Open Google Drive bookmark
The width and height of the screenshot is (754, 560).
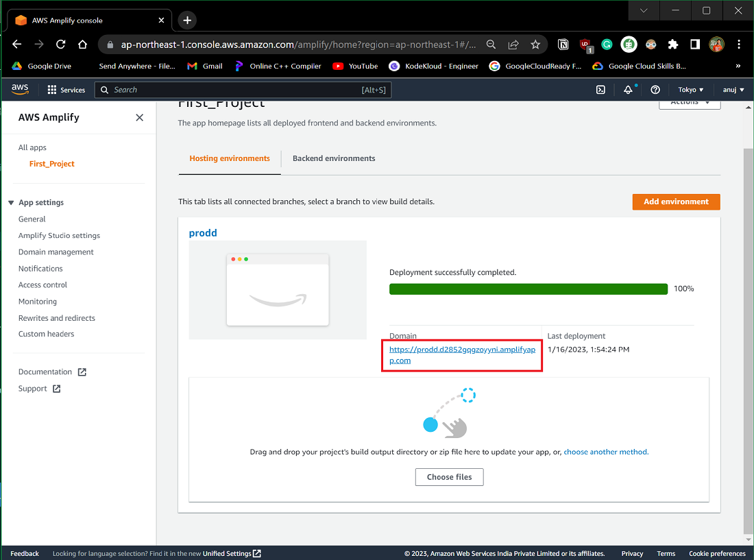pos(41,66)
